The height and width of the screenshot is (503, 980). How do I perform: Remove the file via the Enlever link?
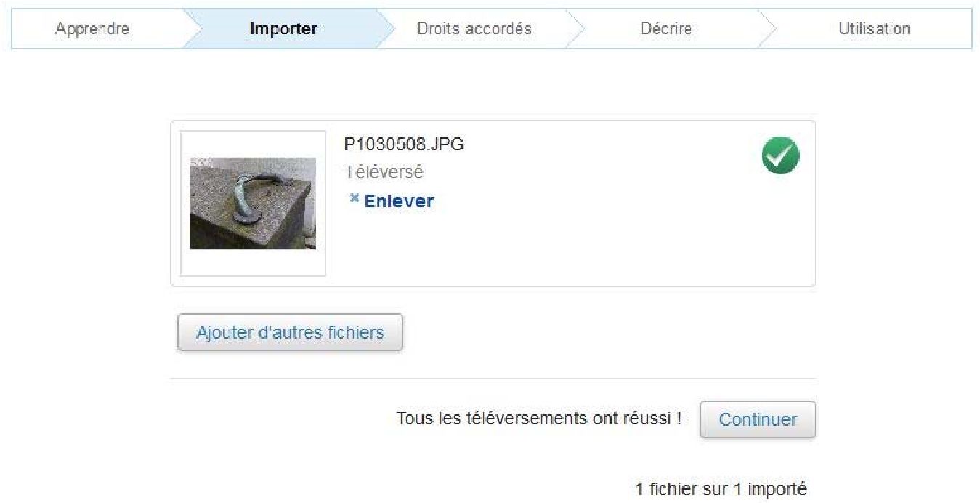[399, 201]
